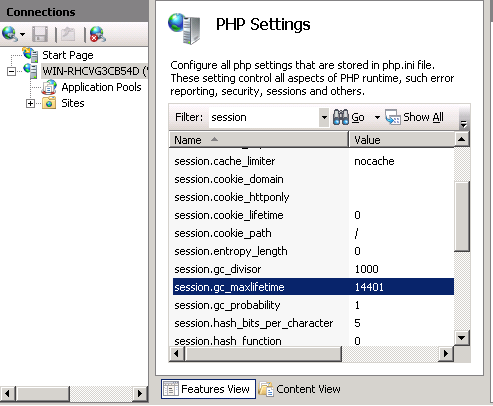Image resolution: width=493 pixels, height=406 pixels.
Task: Click the Features View tab icon
Action: pos(171,389)
